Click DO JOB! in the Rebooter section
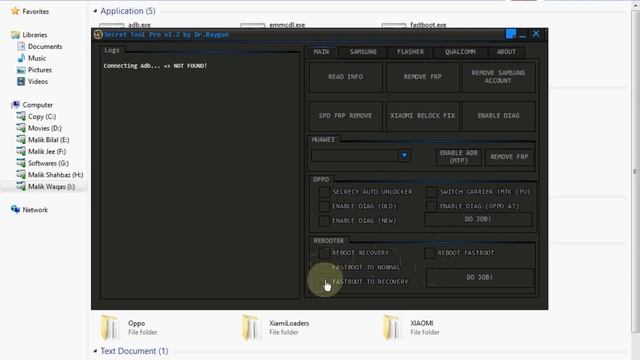Viewport: 640px width, 360px height. (480, 278)
